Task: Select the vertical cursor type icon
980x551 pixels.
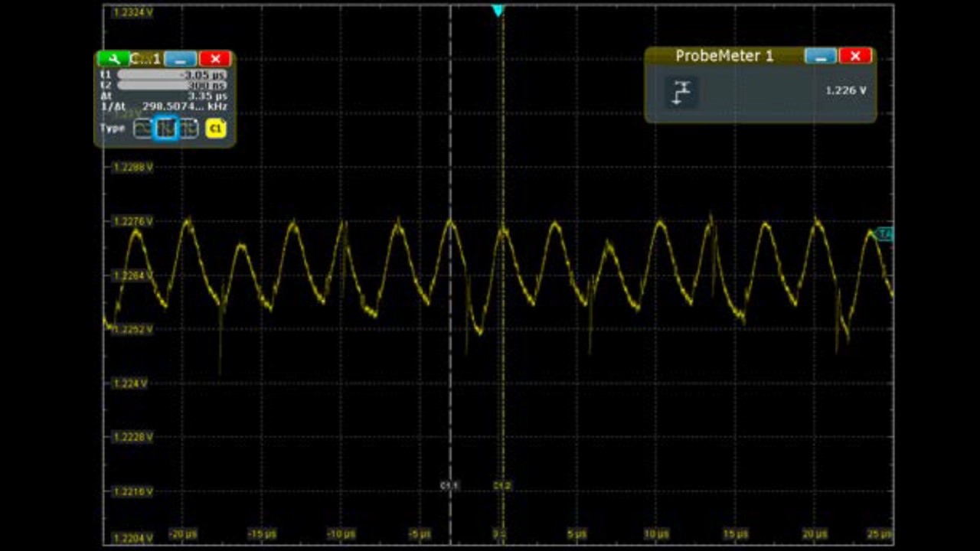Action: (166, 129)
